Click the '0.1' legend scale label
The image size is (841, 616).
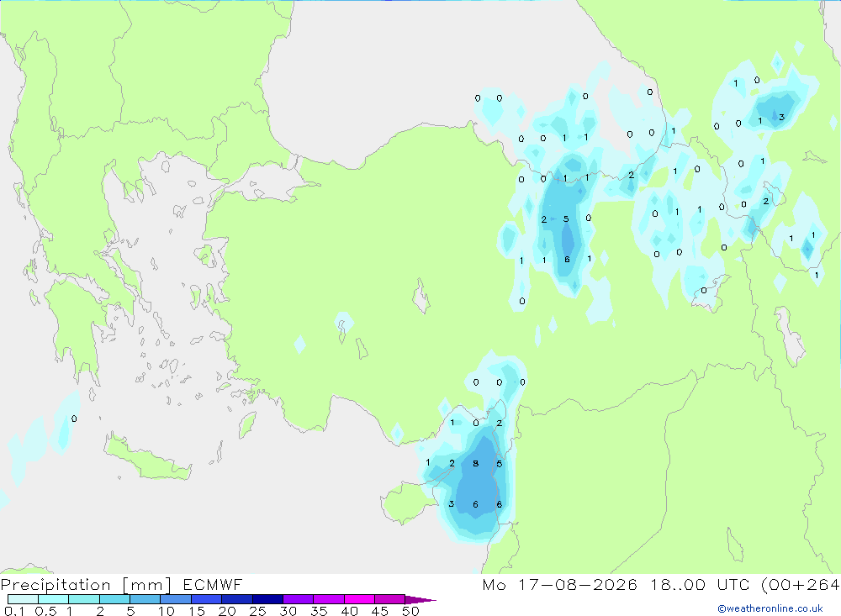(14, 611)
